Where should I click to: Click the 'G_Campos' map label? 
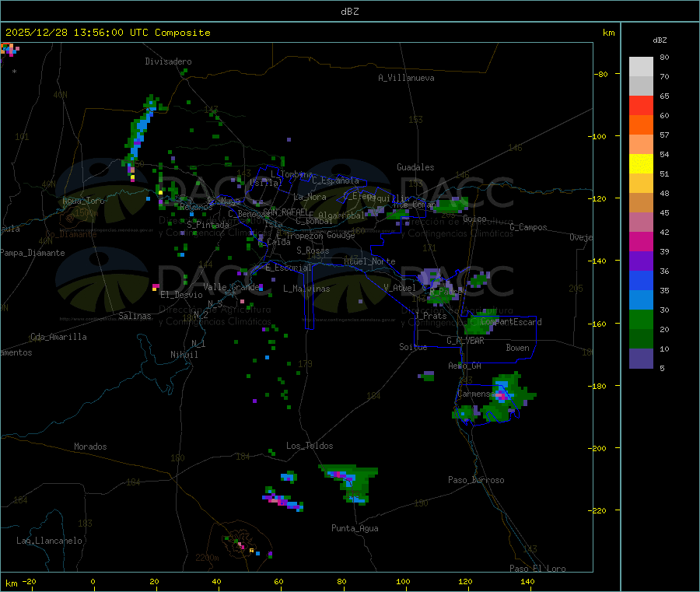click(529, 227)
